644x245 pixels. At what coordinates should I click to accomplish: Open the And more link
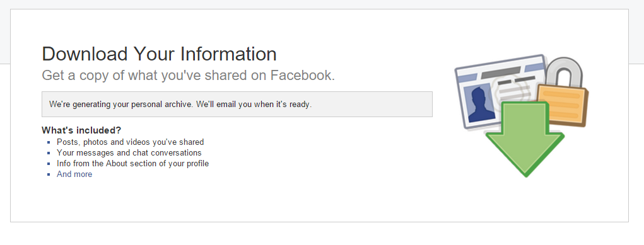tap(74, 174)
